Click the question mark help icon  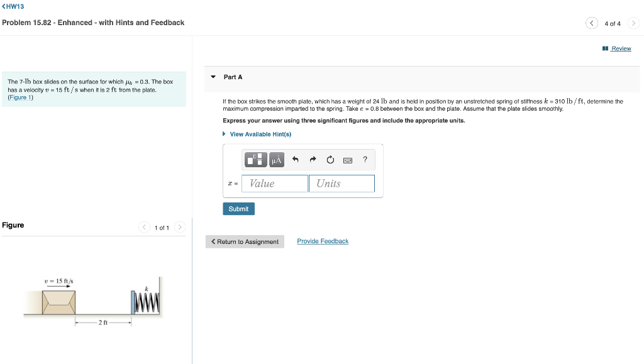pos(365,160)
